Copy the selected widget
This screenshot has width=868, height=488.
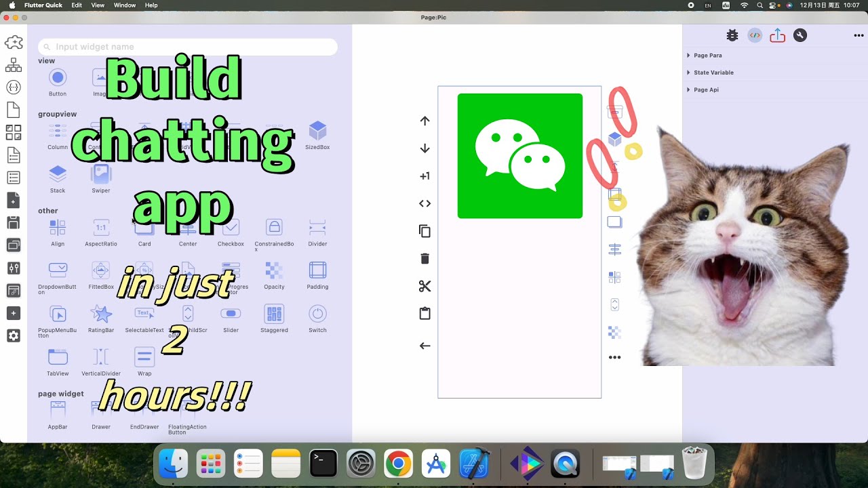pyautogui.click(x=425, y=231)
